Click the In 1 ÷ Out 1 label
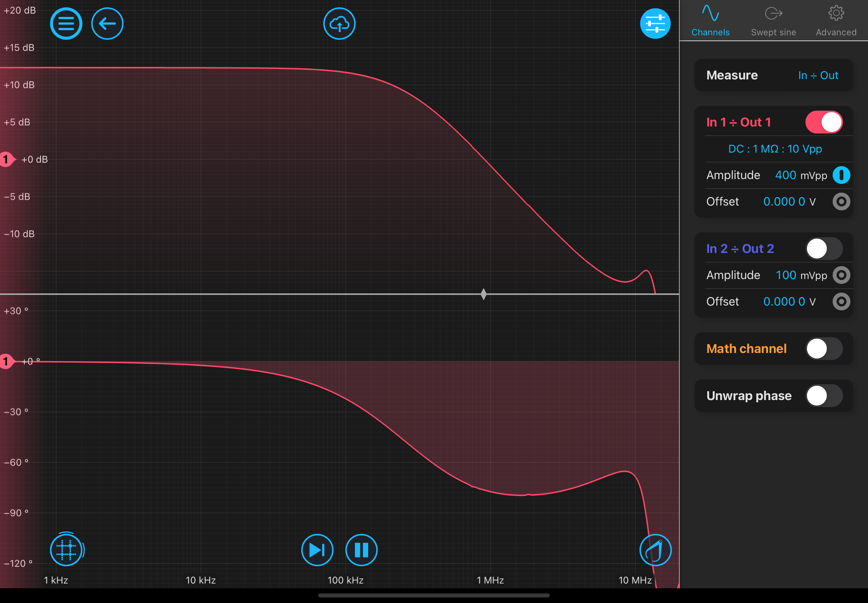 739,122
